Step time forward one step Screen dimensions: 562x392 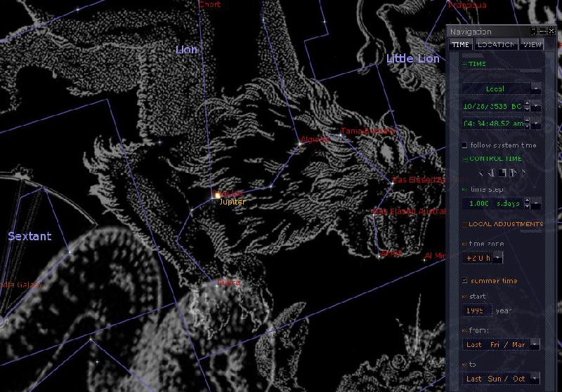tap(514, 174)
